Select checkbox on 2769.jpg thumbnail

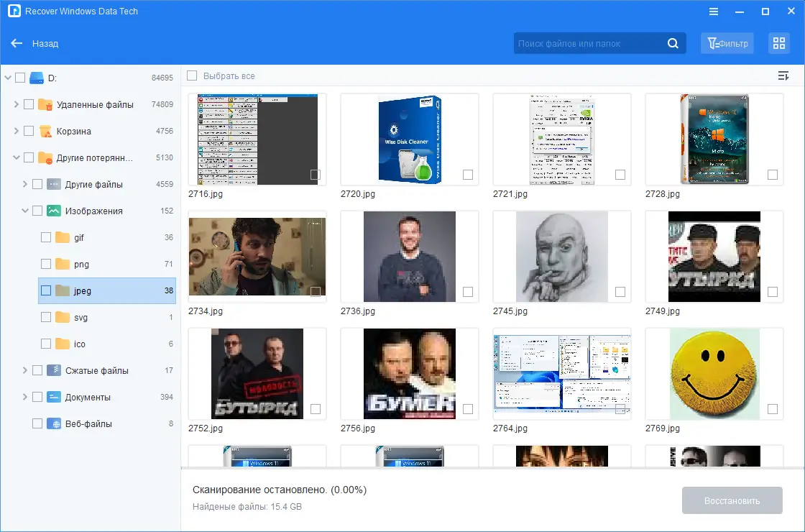coord(773,409)
